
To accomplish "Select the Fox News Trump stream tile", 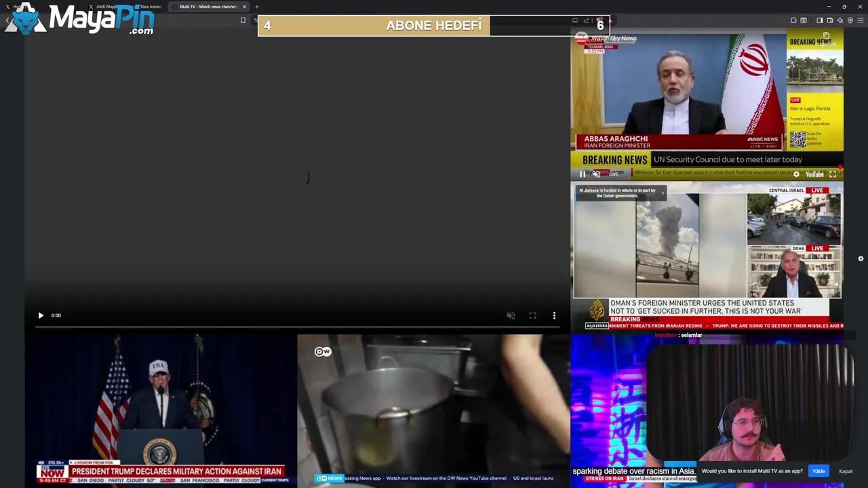I will [161, 409].
